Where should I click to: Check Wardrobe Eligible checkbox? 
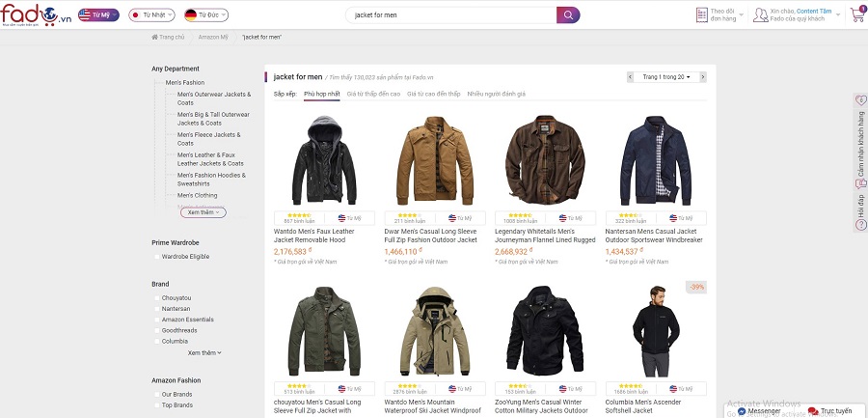tap(157, 257)
